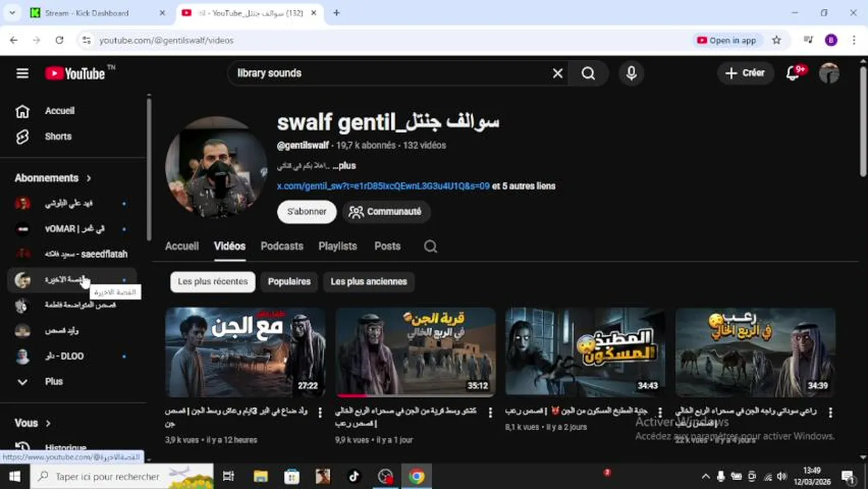Click the Windows taskbar search box
This screenshot has height=489, width=868.
tap(122, 476)
